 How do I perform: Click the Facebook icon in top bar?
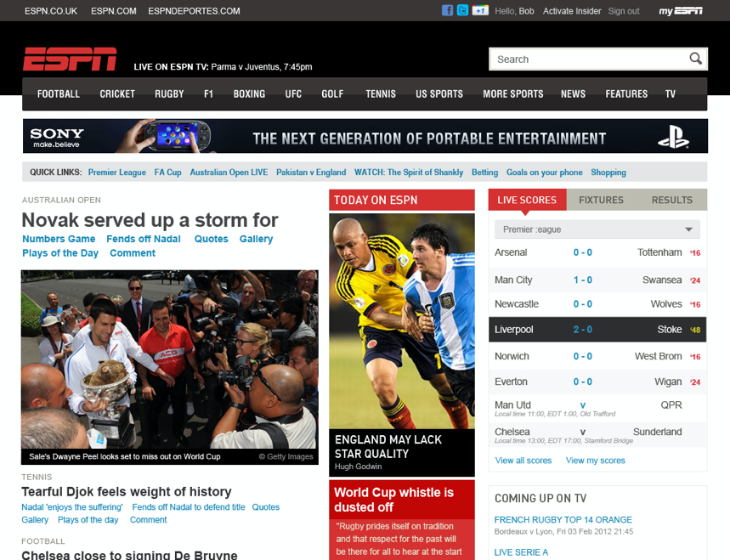tap(447, 10)
